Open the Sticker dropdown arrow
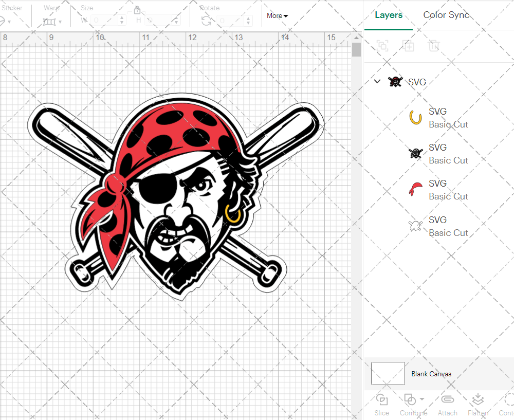Image resolution: width=514 pixels, height=420 pixels. [9, 22]
